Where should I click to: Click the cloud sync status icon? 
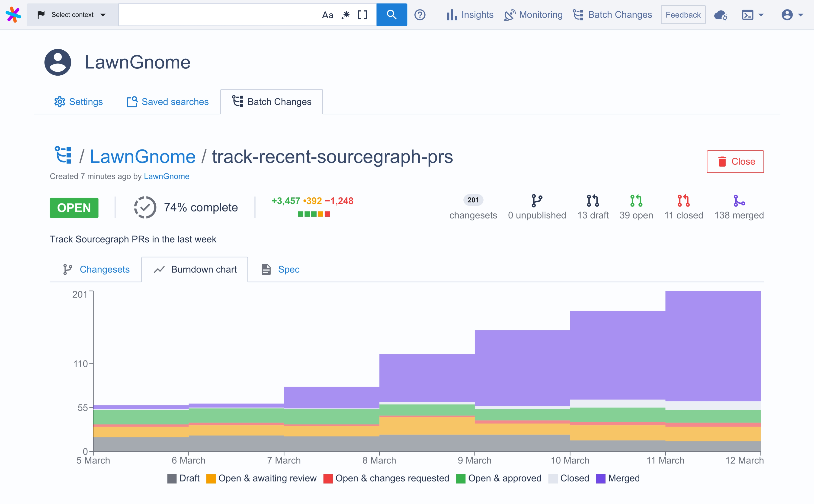pyautogui.click(x=721, y=15)
